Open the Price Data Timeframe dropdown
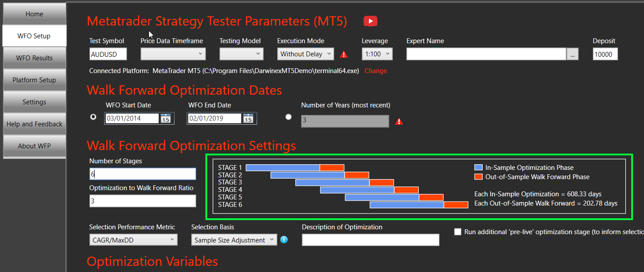The height and width of the screenshot is (272, 644). point(173,54)
